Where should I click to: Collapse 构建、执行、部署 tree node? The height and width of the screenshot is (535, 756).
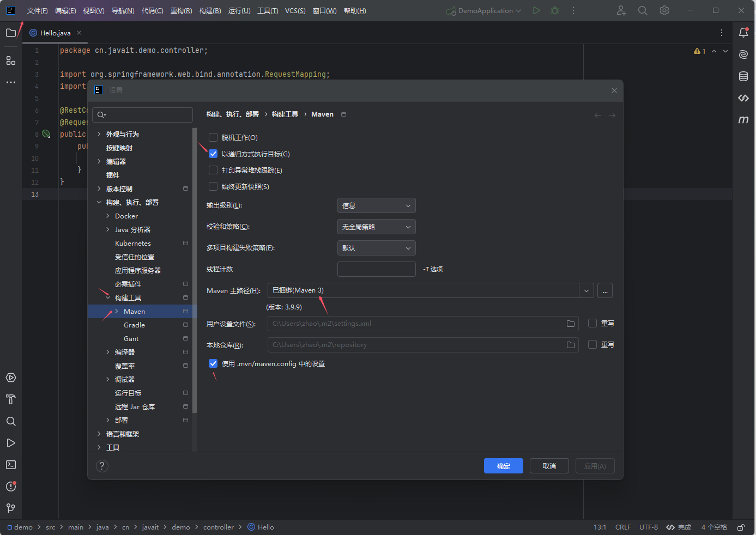tap(99, 202)
